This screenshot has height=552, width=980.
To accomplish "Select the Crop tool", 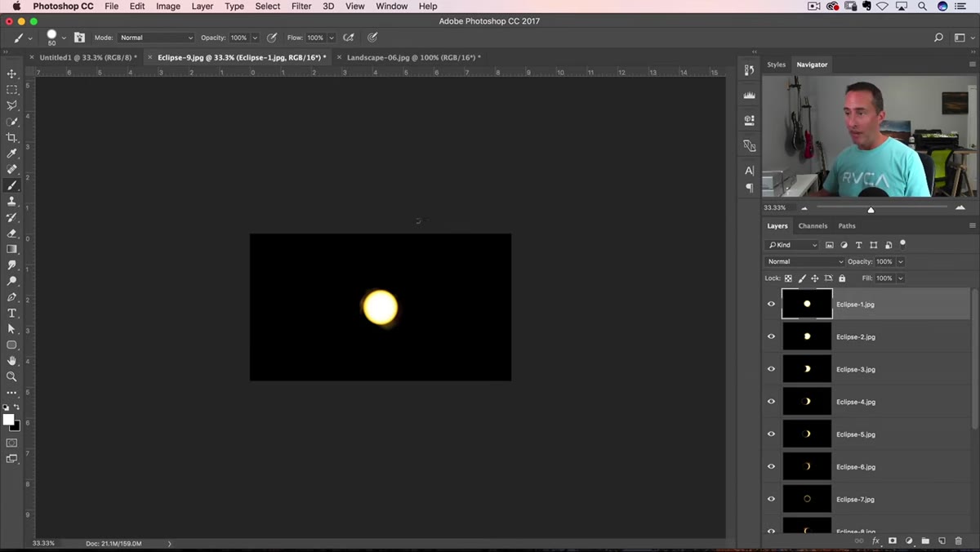I will [x=11, y=137].
